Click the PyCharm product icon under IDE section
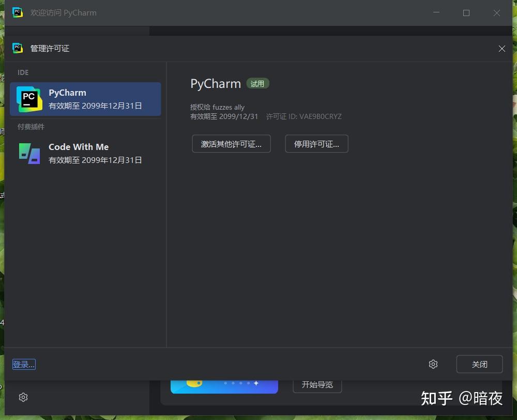Viewport: 517px width, 420px height. click(29, 98)
